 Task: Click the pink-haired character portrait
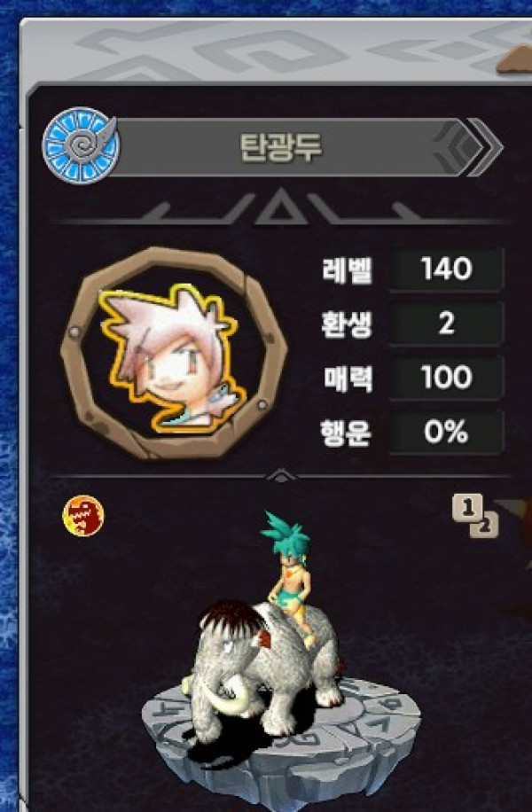173,353
